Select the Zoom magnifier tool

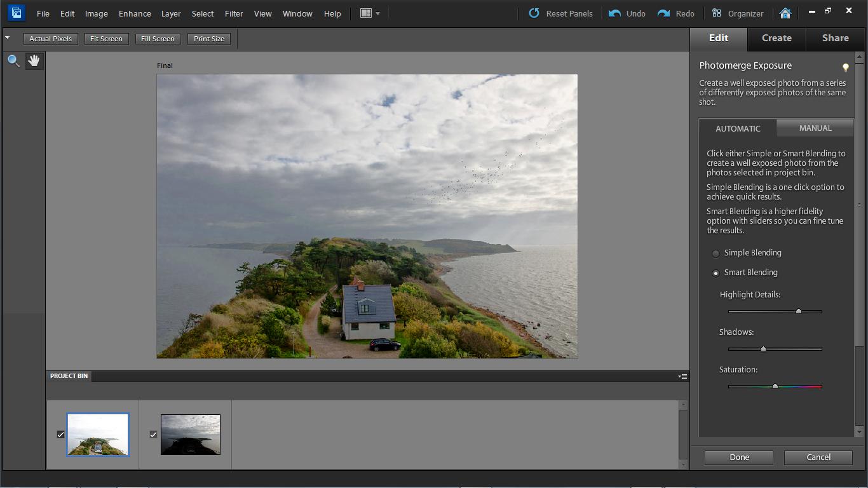tap(13, 61)
